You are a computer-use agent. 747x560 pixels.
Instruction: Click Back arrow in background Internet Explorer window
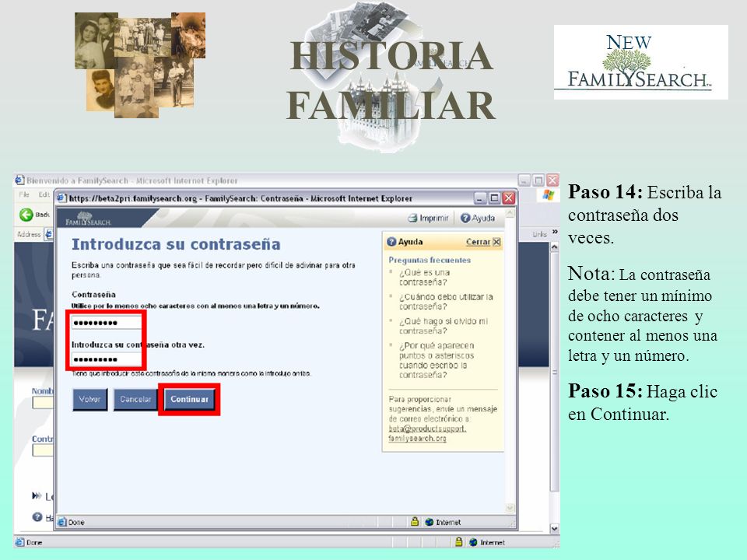pyautogui.click(x=26, y=215)
